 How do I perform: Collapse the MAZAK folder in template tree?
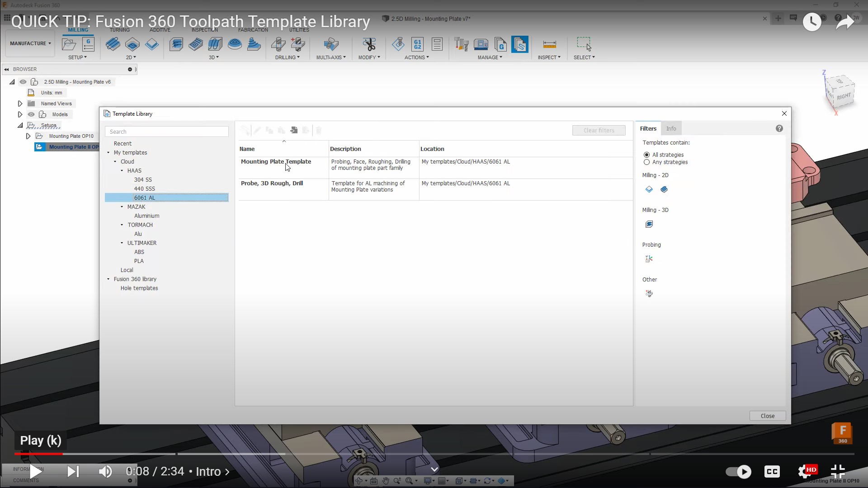tap(122, 207)
